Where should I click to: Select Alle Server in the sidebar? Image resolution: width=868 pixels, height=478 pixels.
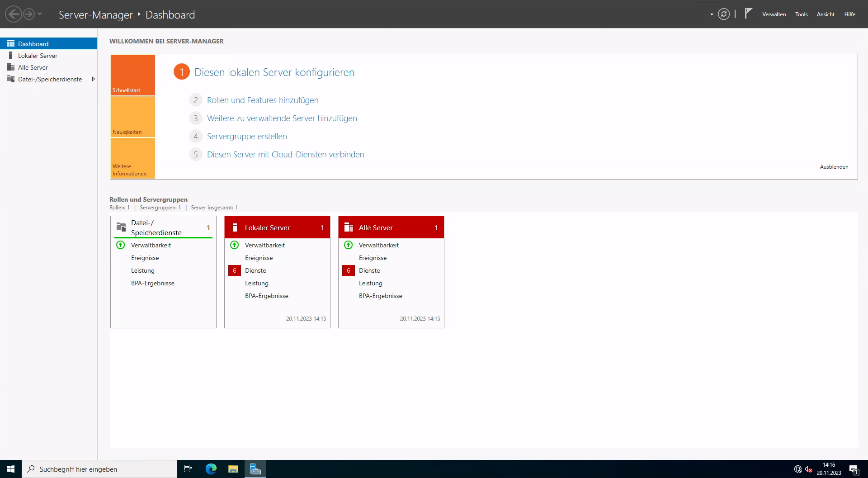33,67
